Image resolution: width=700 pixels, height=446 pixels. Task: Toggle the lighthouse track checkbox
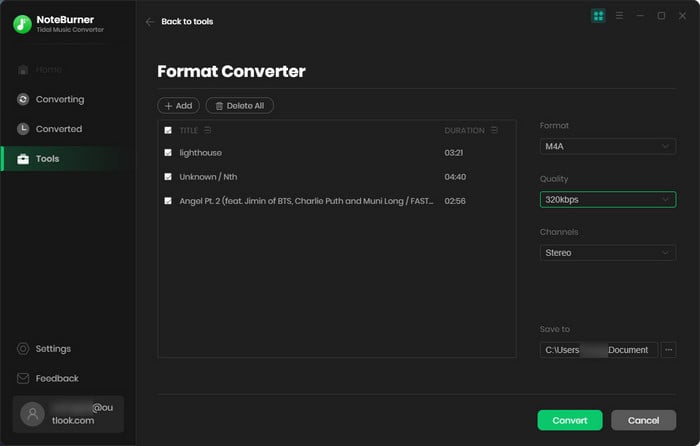tap(168, 153)
